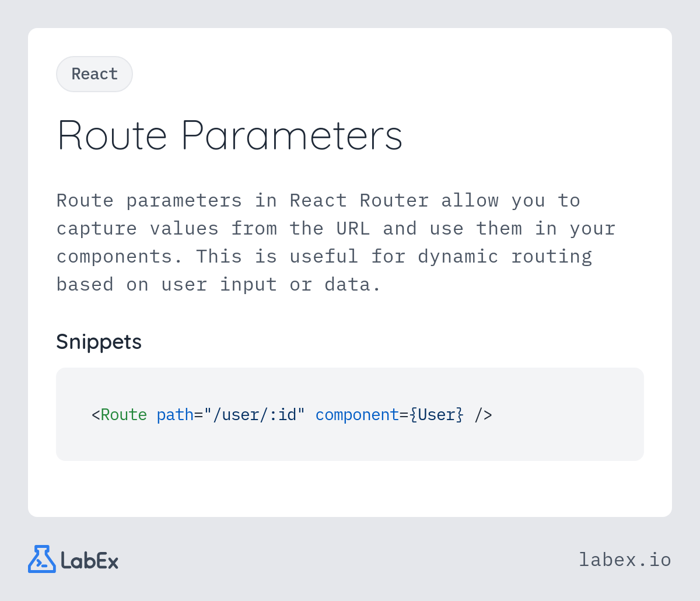The width and height of the screenshot is (700, 601).
Task: Click the Route Parameters heading
Action: pos(230,135)
